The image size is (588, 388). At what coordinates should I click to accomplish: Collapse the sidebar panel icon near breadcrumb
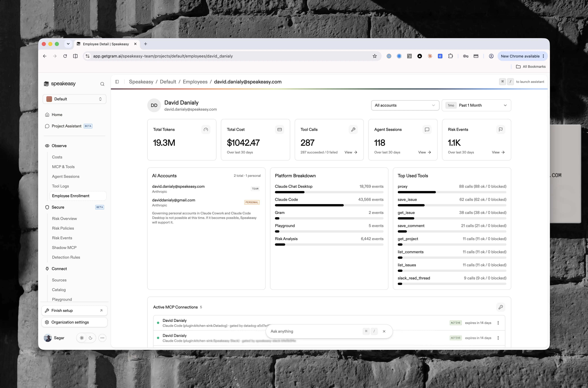pyautogui.click(x=117, y=82)
